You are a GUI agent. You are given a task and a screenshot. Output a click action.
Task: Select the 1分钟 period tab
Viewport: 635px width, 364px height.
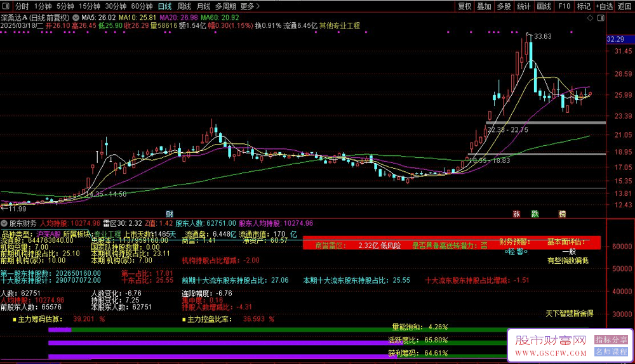point(43,6)
